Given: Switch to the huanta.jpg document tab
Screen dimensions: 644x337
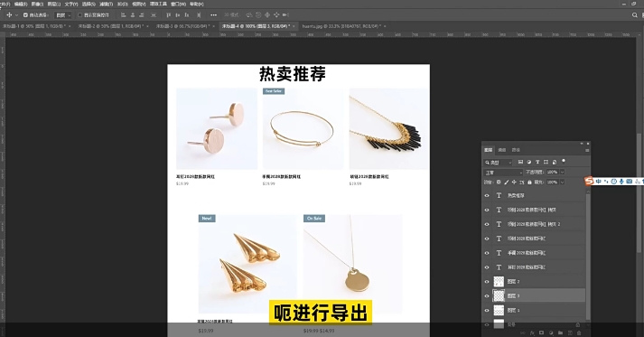Looking at the screenshot, I should tap(341, 26).
